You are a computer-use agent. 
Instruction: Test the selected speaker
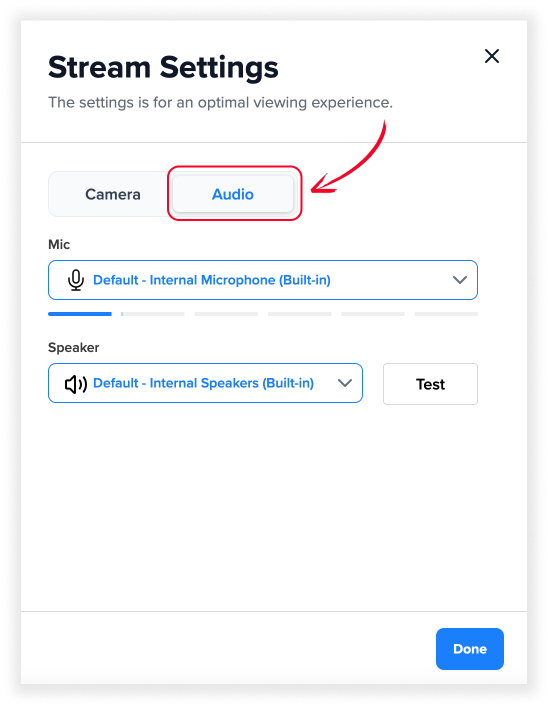pos(430,384)
